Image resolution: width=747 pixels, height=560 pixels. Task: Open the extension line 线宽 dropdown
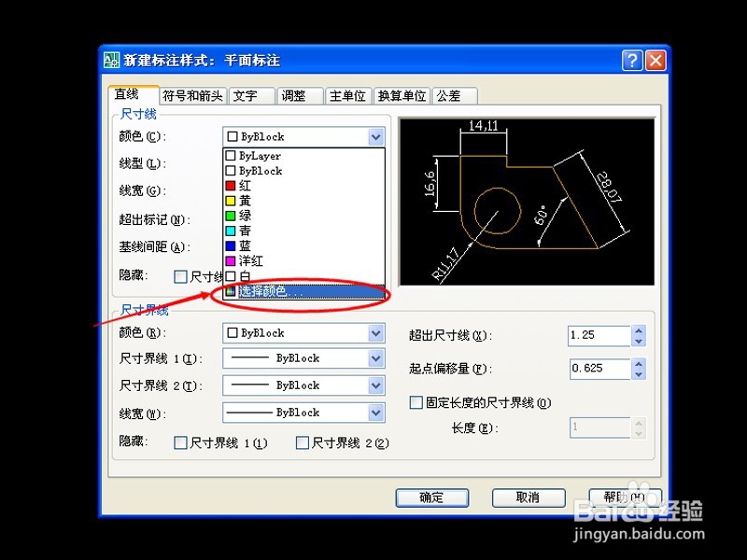pyautogui.click(x=377, y=413)
